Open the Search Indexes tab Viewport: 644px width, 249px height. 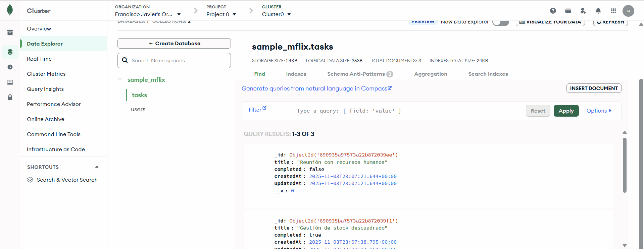click(x=488, y=74)
